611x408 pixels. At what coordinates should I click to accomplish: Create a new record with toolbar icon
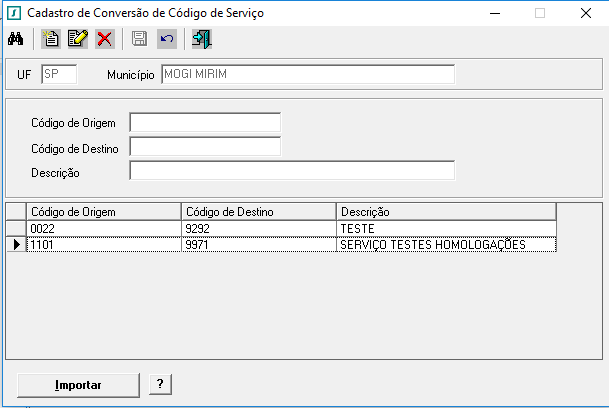(x=51, y=39)
